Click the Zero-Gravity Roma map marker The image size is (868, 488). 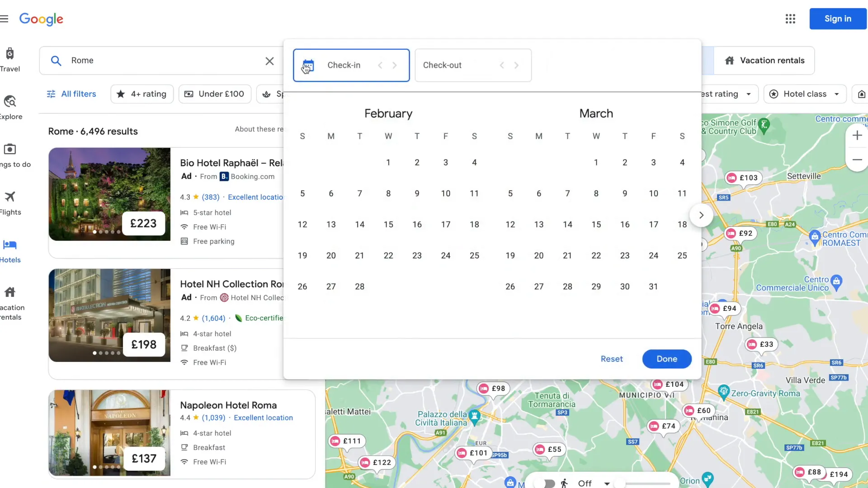tap(724, 391)
